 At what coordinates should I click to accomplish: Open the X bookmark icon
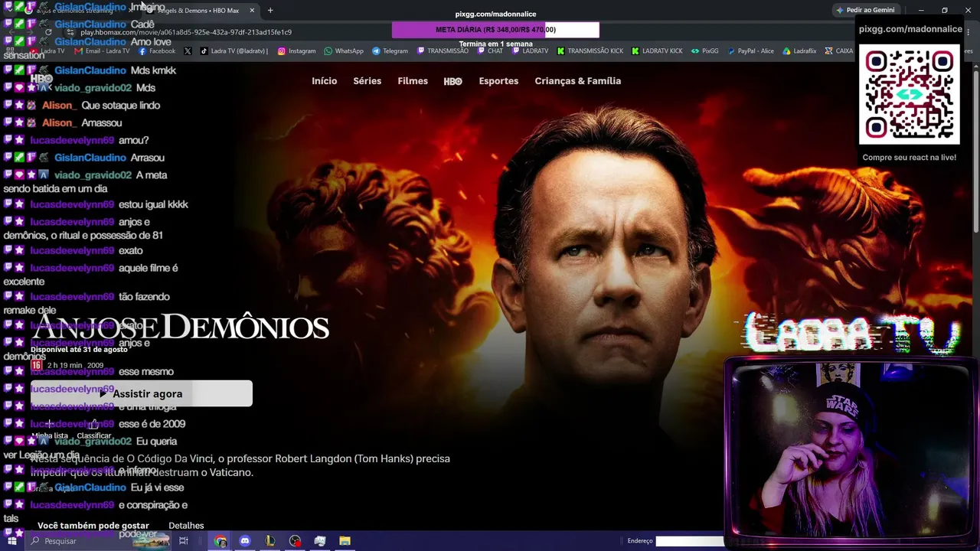pos(188,51)
